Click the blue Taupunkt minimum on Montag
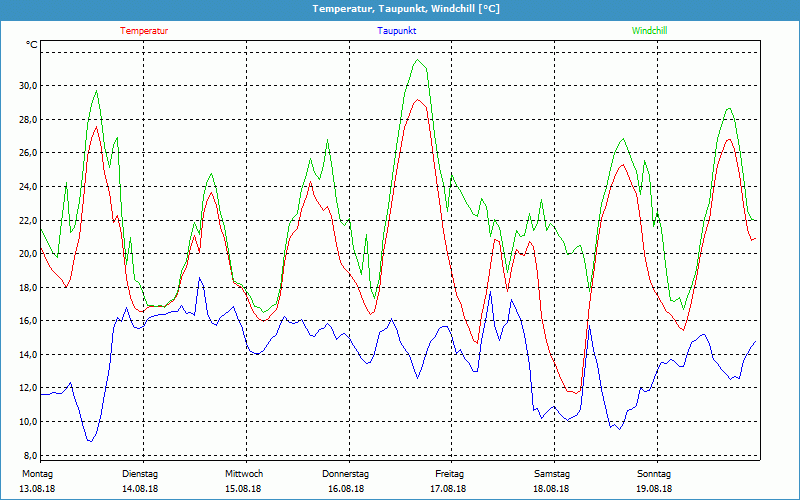Viewport: 800px width, 500px height. 91,441
